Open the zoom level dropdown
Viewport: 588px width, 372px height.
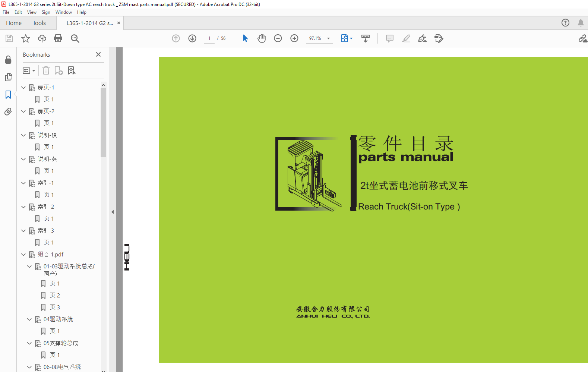pos(329,38)
